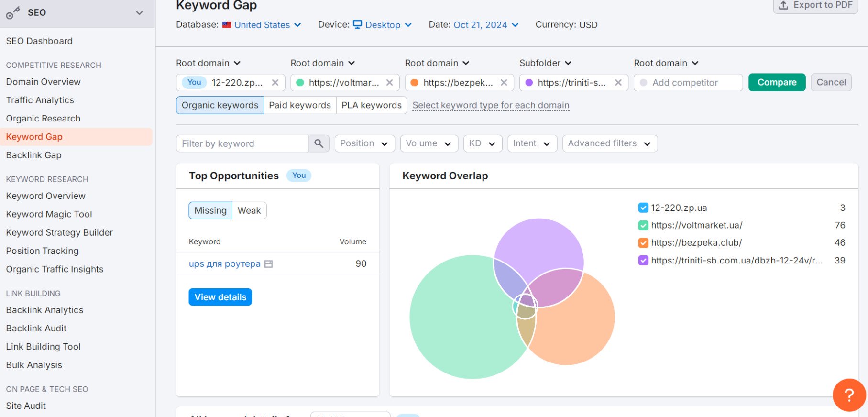Open Keyword Overview
Image resolution: width=868 pixels, height=417 pixels.
click(45, 196)
